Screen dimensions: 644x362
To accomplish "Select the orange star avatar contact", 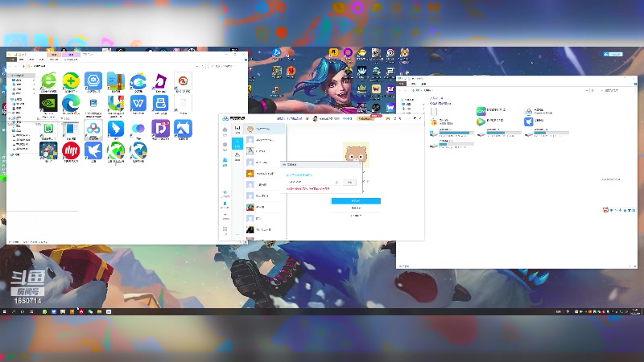I will 265,174.
